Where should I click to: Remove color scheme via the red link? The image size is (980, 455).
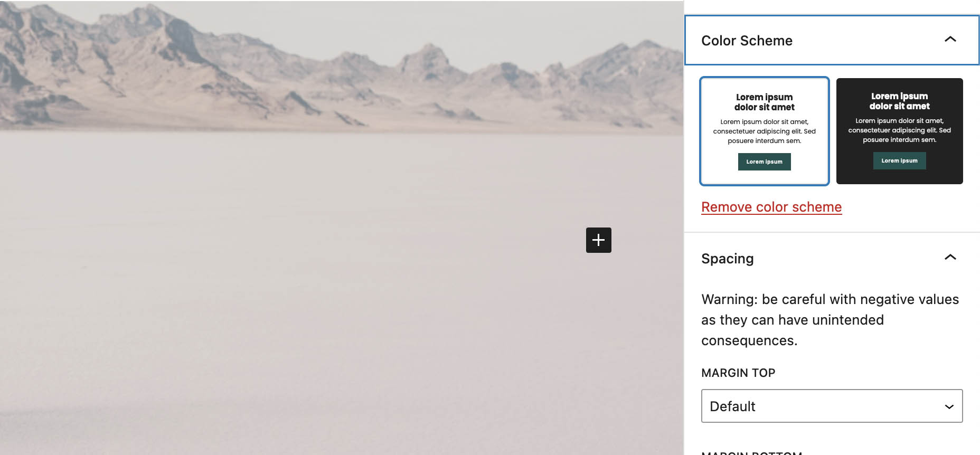[x=771, y=207]
